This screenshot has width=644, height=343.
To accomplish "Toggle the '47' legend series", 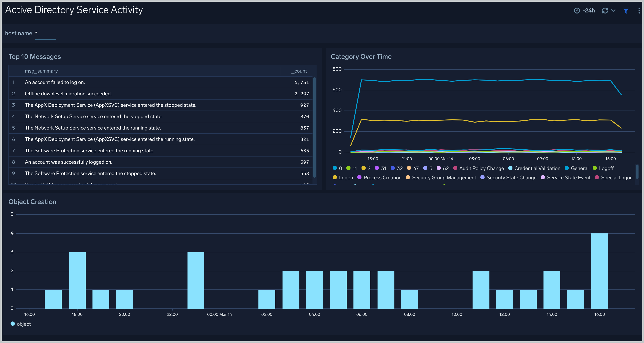I will [x=413, y=168].
